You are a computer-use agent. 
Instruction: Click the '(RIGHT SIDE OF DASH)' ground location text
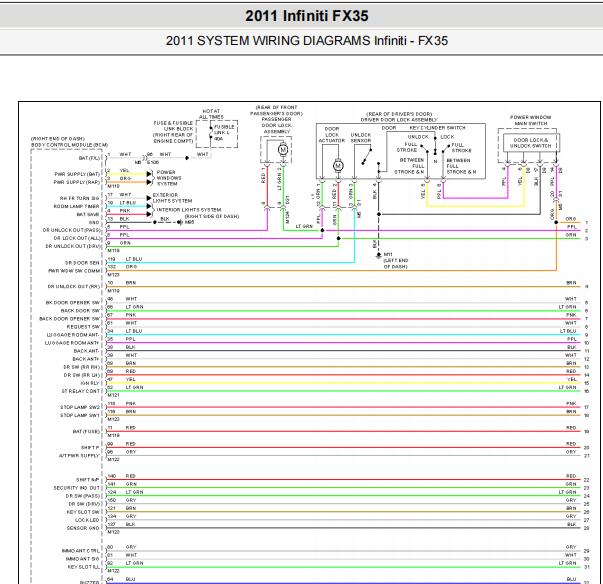click(x=212, y=216)
